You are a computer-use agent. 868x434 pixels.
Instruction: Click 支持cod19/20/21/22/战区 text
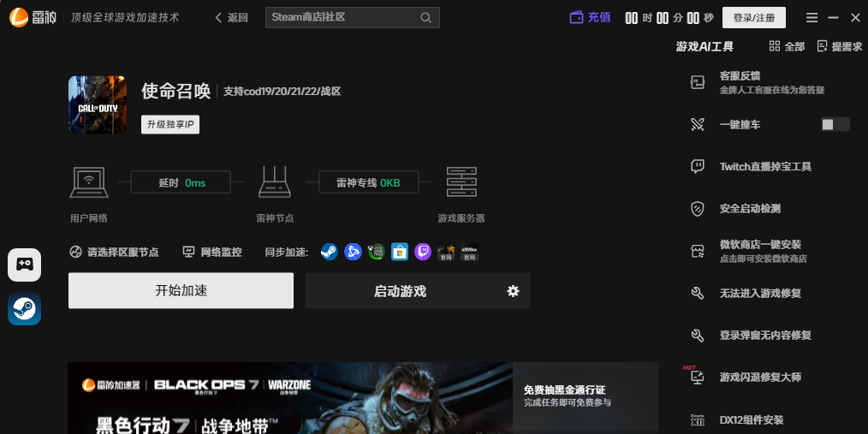tap(282, 92)
